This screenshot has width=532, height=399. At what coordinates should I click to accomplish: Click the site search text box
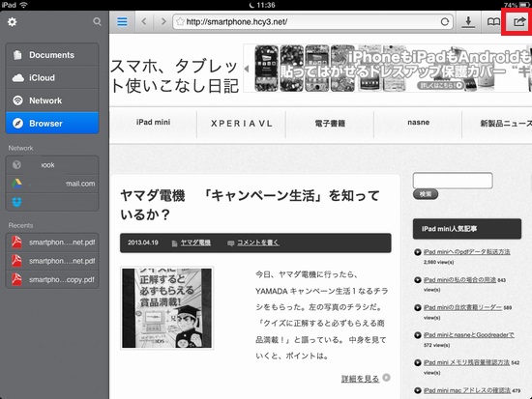[453, 181]
